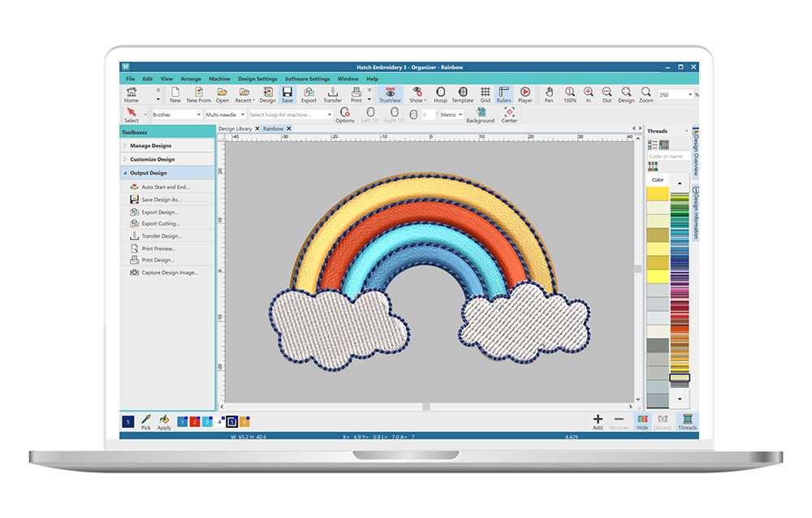Switch to the Design Library tab

[x=235, y=128]
